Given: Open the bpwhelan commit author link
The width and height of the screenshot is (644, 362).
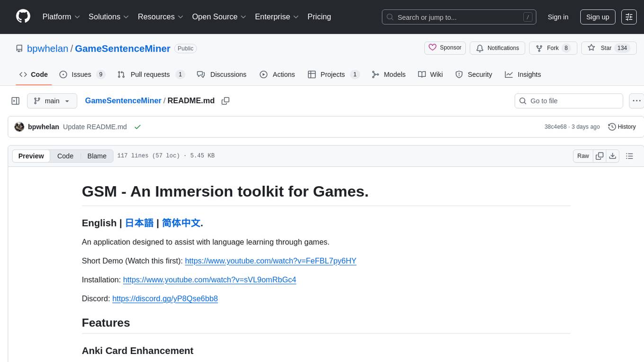Looking at the screenshot, I should pos(44,127).
